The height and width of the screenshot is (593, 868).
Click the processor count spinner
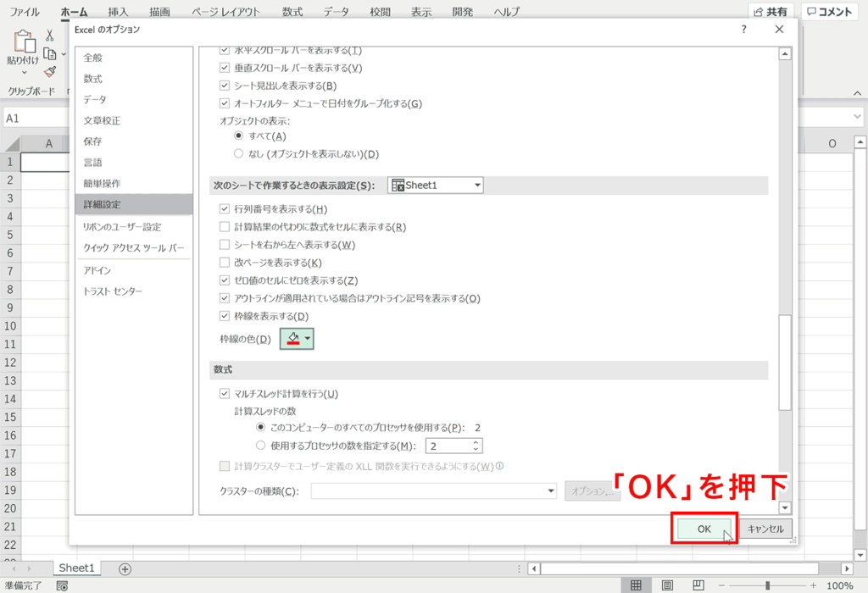476,446
